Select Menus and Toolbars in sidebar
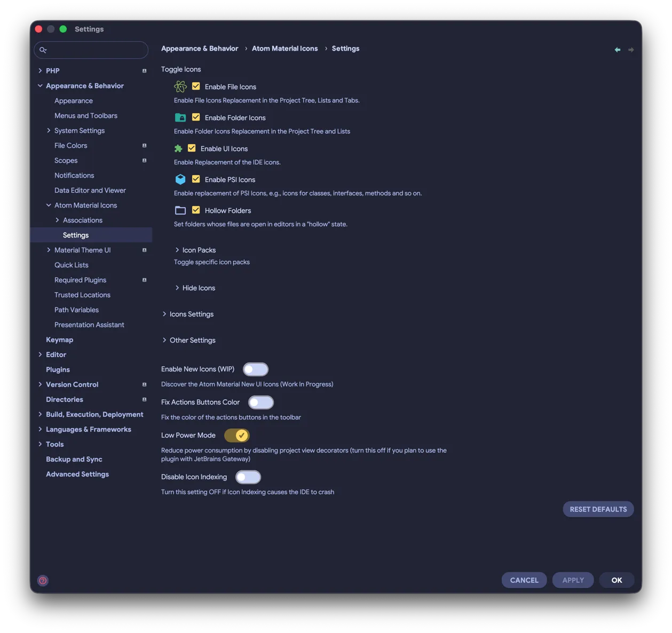This screenshot has height=633, width=672. (86, 115)
